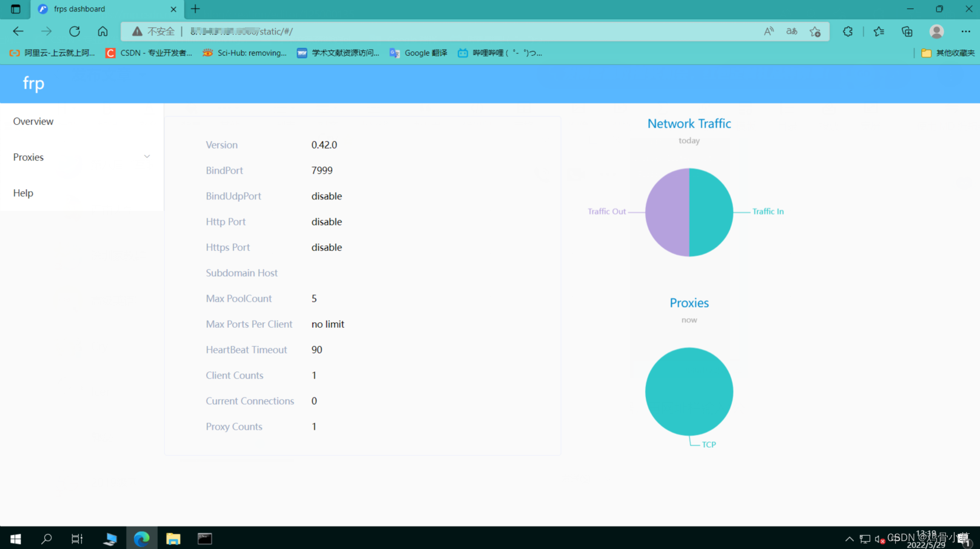Open the 其他收藏夹 folder
Image resolution: width=980 pixels, height=549 pixels.
[947, 53]
